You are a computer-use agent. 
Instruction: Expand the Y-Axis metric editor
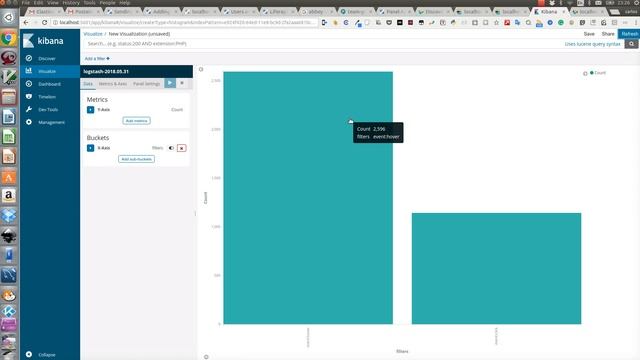[x=91, y=110]
